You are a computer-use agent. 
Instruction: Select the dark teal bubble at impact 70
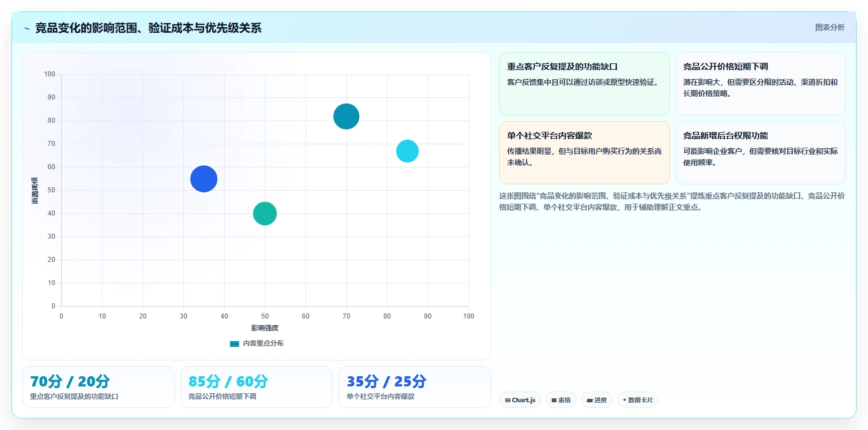pyautogui.click(x=346, y=117)
